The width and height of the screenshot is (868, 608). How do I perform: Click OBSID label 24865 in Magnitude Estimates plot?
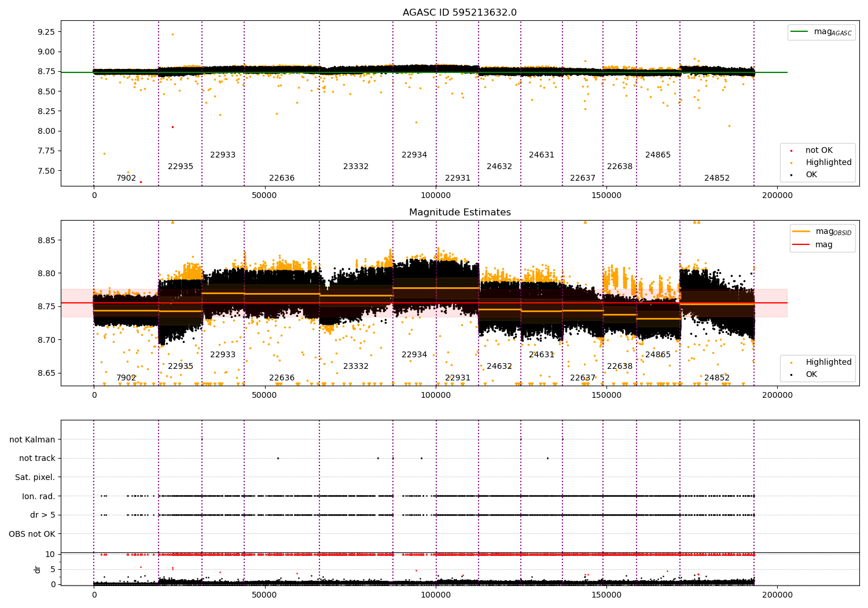point(658,355)
